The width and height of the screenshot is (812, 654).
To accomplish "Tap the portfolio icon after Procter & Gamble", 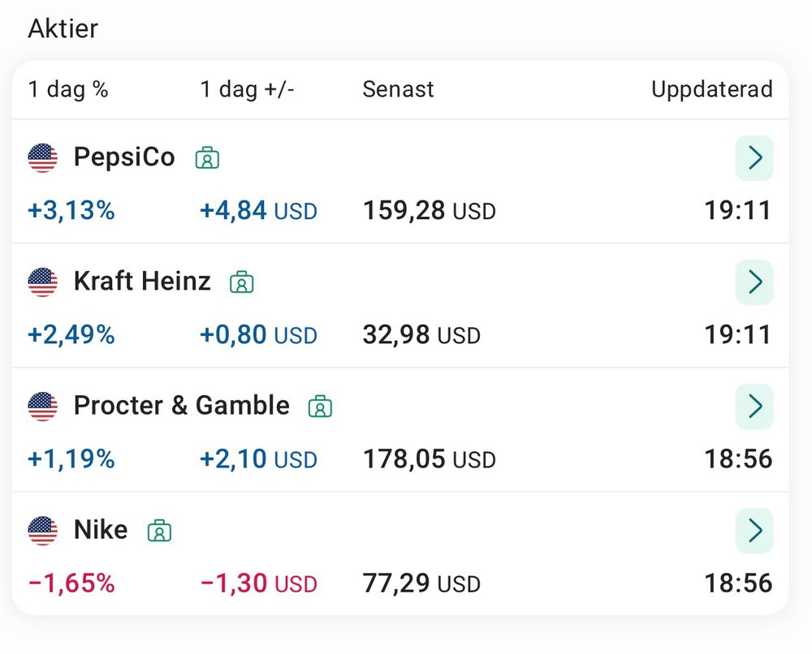I will [x=321, y=407].
